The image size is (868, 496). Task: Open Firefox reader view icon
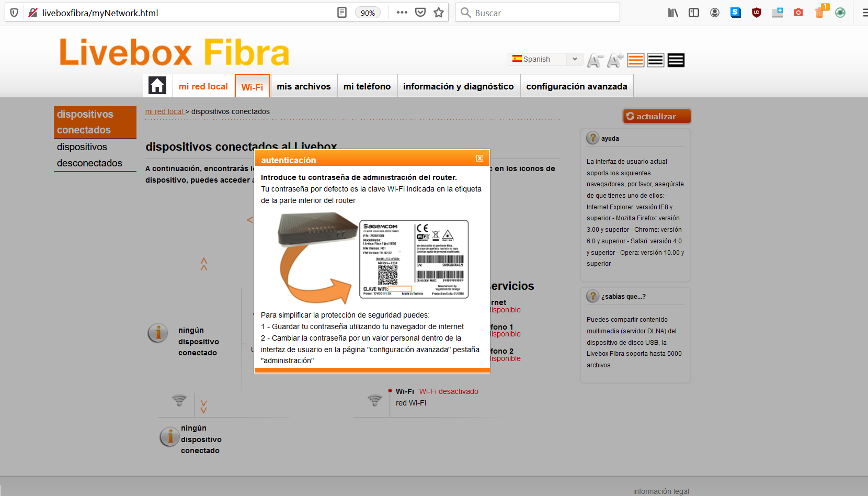[x=342, y=13]
